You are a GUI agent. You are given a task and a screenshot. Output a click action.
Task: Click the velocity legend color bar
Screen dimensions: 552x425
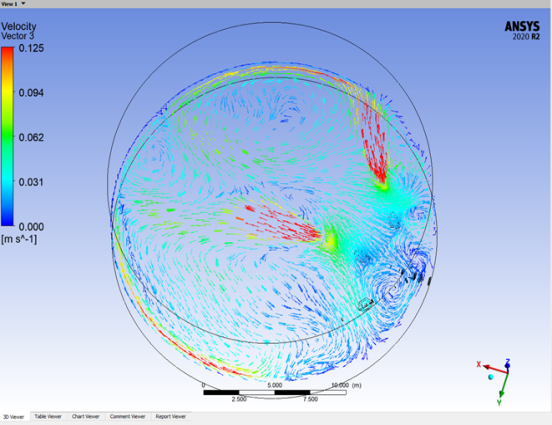[7, 136]
